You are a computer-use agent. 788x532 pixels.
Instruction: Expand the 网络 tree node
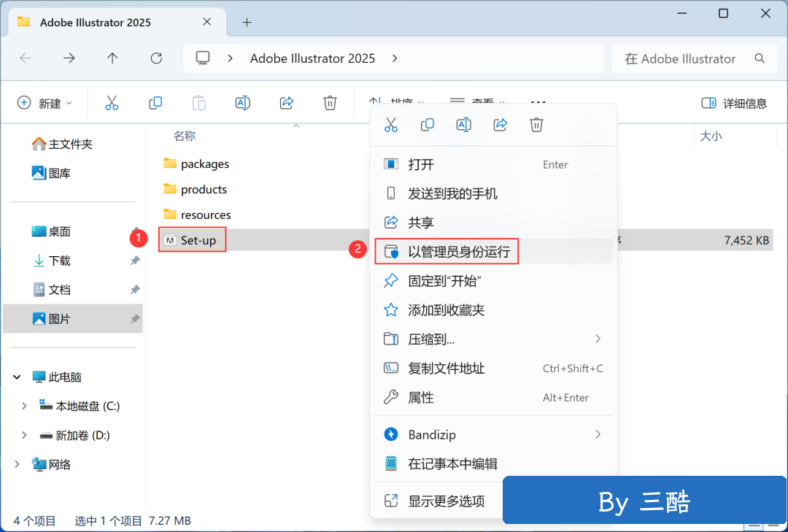(x=17, y=464)
